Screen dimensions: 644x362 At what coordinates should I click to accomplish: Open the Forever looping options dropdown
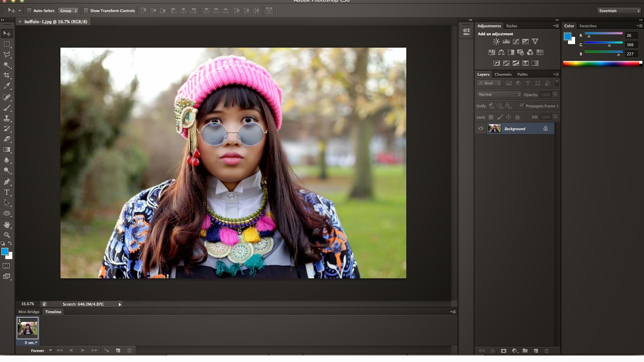41,350
